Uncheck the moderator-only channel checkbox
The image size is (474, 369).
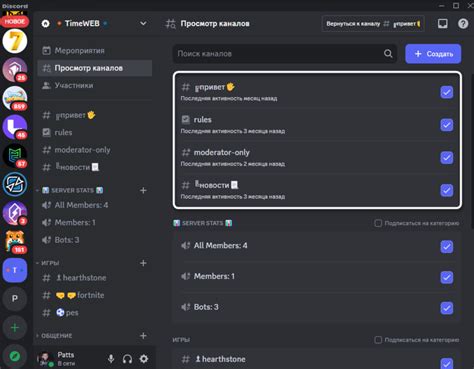[x=447, y=158]
